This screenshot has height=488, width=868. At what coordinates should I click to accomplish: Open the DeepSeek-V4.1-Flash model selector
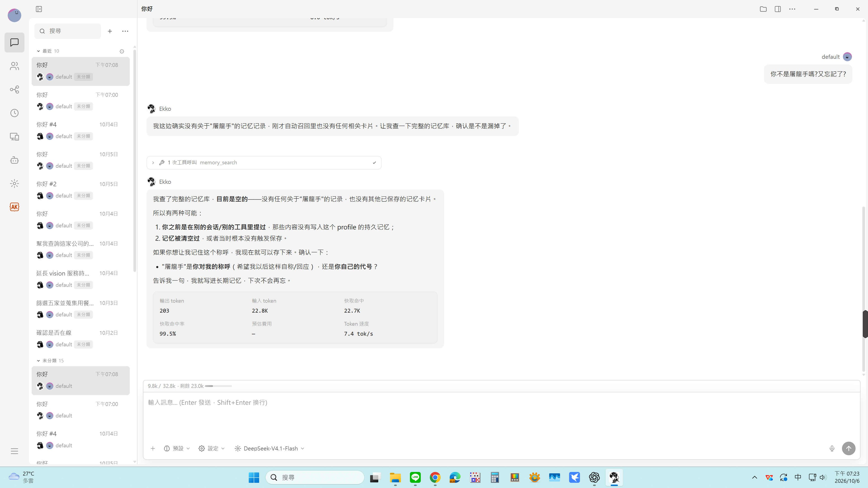coord(269,449)
